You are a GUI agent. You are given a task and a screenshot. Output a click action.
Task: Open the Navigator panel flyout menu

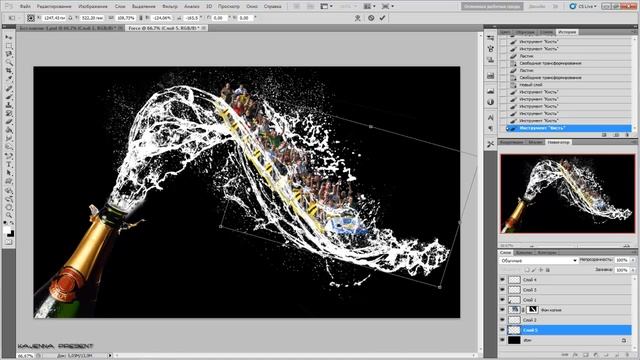click(634, 142)
